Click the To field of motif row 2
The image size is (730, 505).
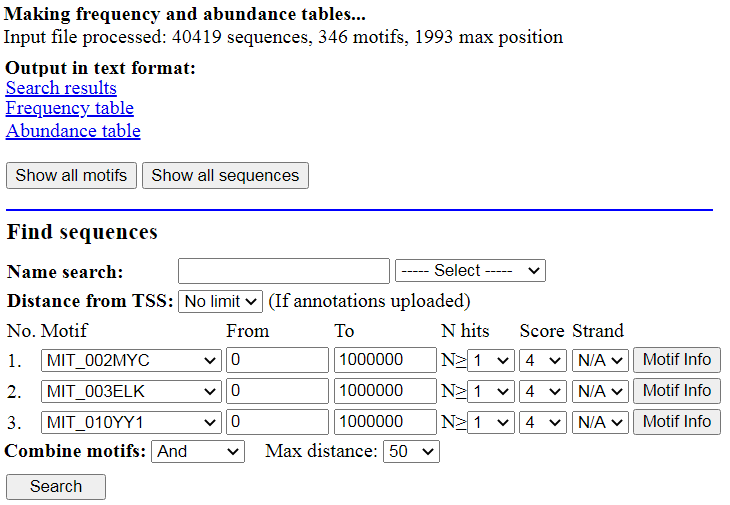coord(385,391)
